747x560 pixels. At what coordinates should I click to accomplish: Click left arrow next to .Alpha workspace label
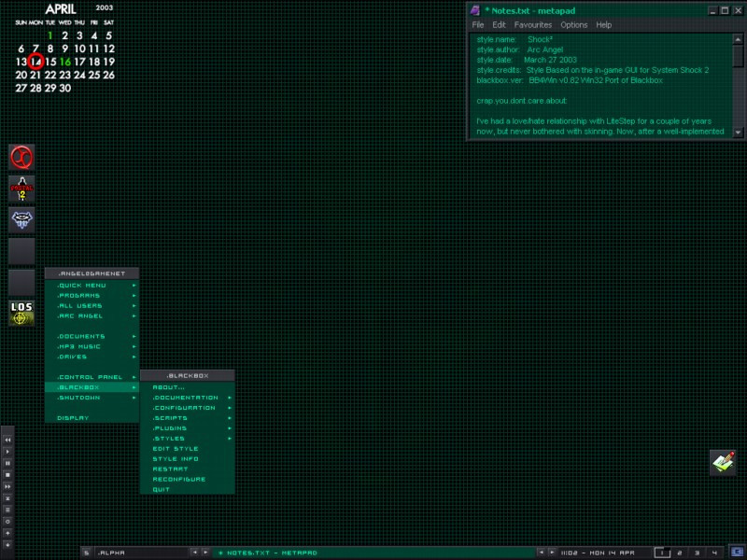tap(194, 553)
